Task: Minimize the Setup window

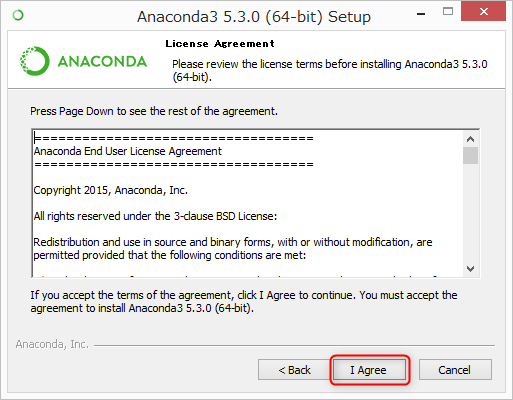Action: pos(421,13)
